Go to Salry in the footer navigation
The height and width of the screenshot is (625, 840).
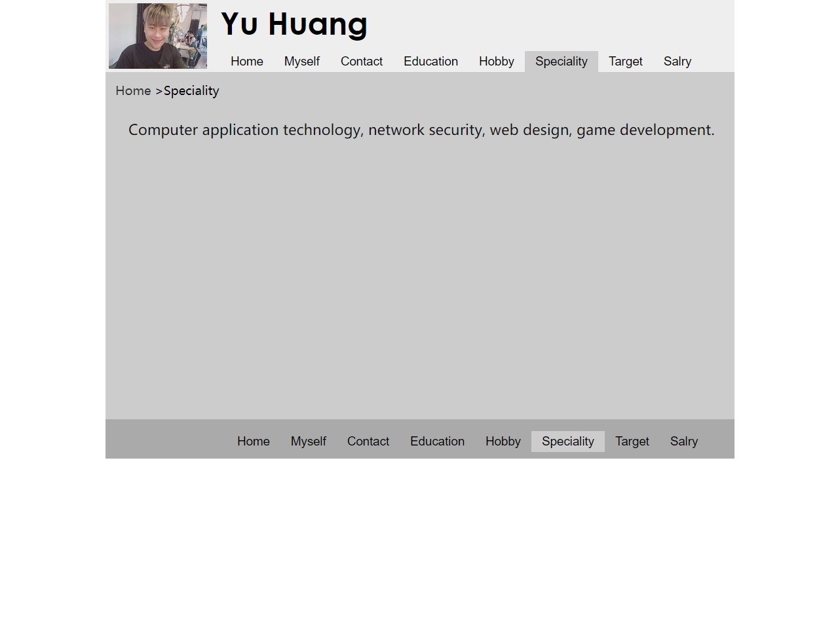684,442
